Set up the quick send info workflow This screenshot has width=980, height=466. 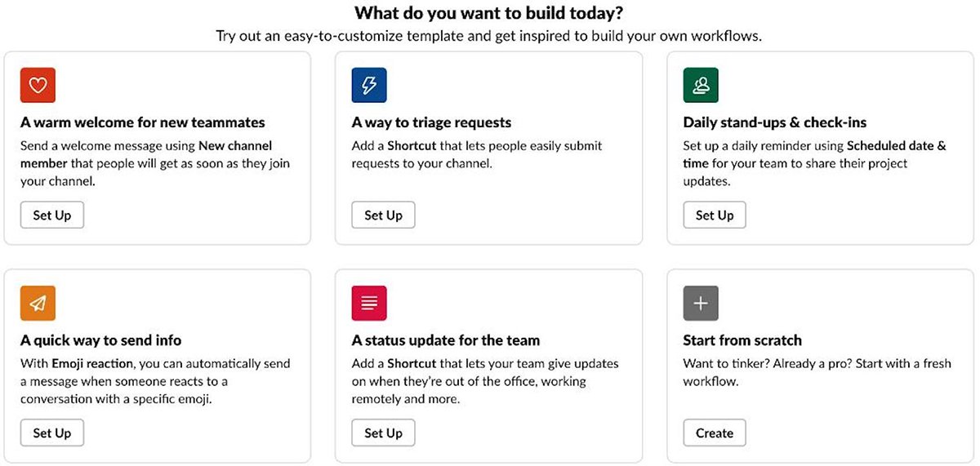[x=52, y=433]
